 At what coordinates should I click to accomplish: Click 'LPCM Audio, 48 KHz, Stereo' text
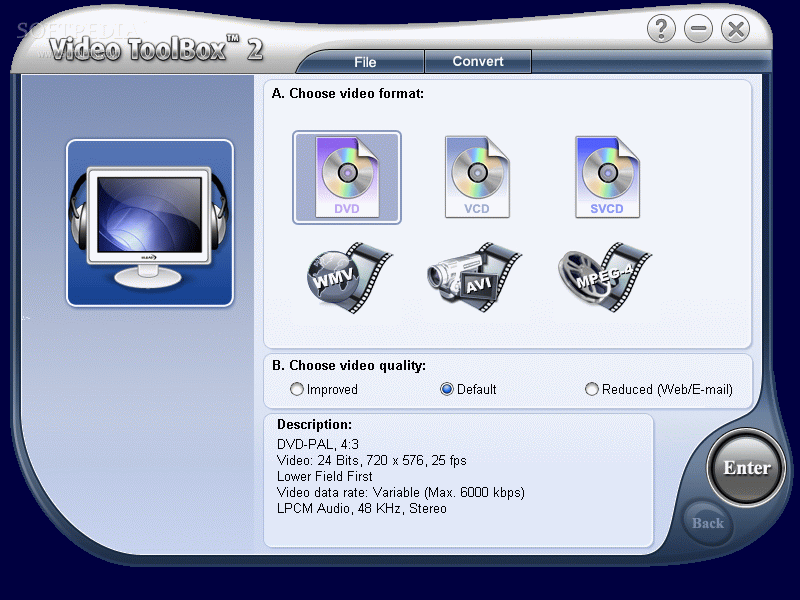coord(362,509)
